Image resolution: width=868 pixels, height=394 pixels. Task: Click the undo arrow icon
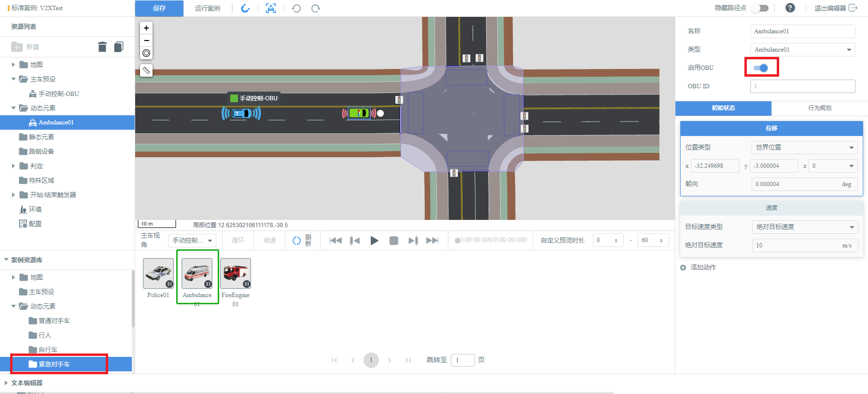[296, 8]
